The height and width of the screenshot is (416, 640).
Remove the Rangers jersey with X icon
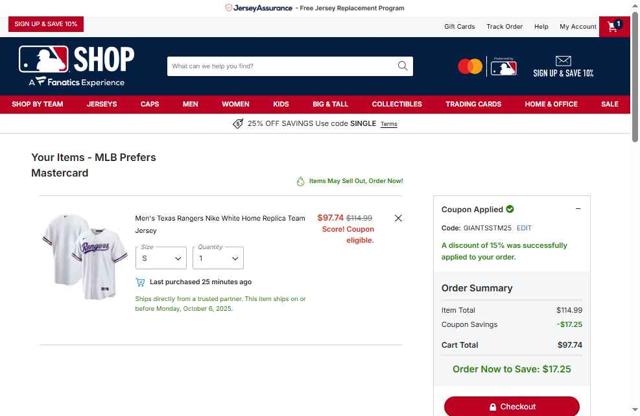[x=398, y=218]
